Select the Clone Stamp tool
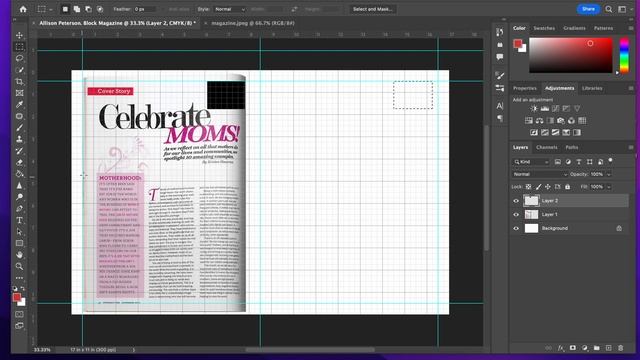Screen dimensions: 640x360 [19, 139]
